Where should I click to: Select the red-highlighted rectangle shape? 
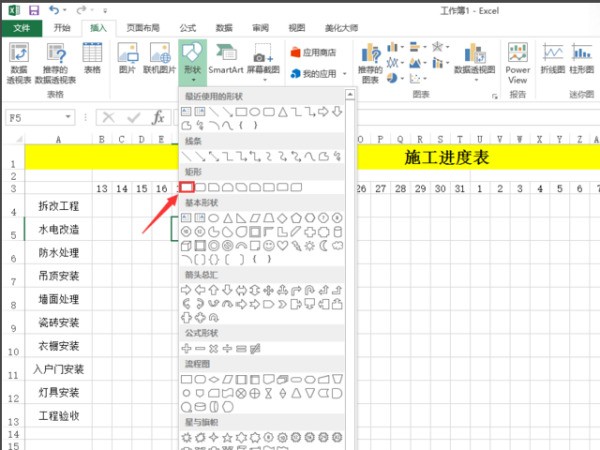(x=187, y=187)
